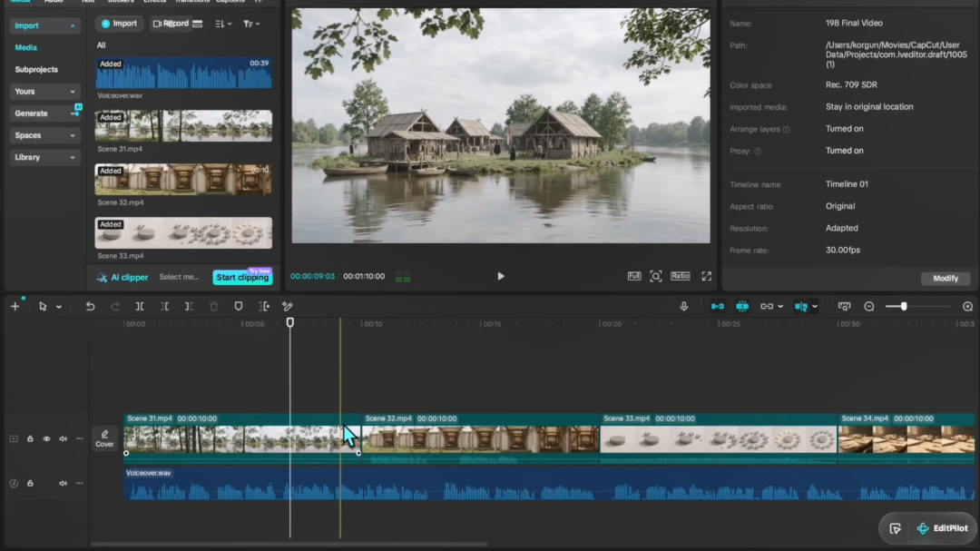Click the Start clipping button

pos(242,277)
